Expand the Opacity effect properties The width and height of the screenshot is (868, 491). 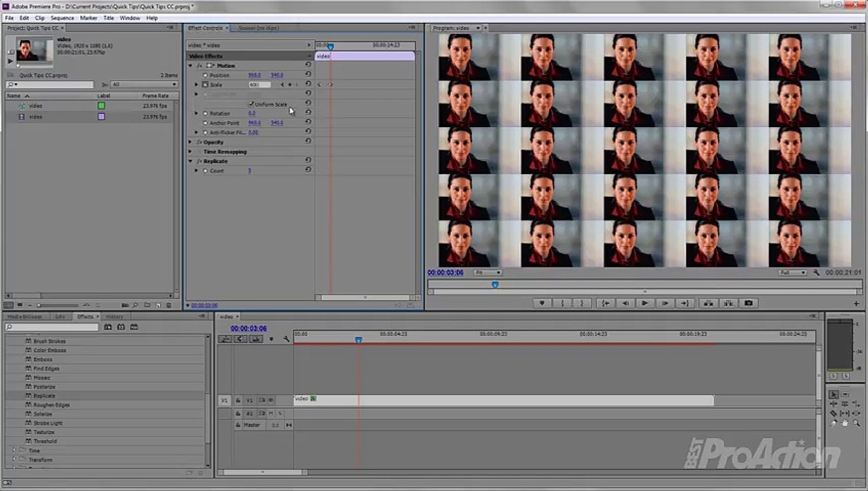pyautogui.click(x=190, y=142)
